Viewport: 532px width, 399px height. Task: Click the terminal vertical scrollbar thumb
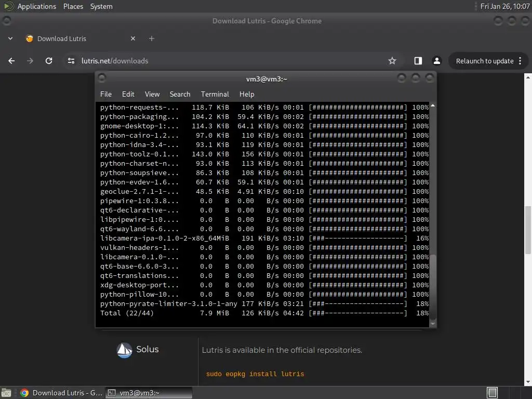(x=433, y=287)
